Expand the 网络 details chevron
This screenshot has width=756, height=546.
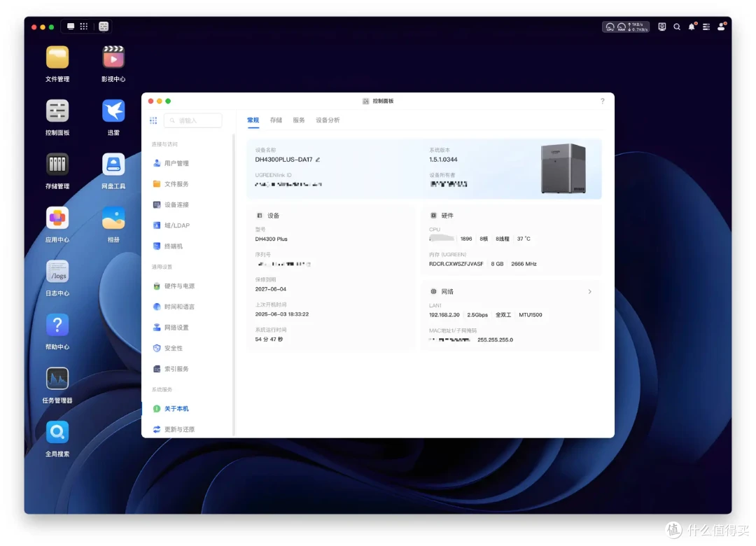589,291
